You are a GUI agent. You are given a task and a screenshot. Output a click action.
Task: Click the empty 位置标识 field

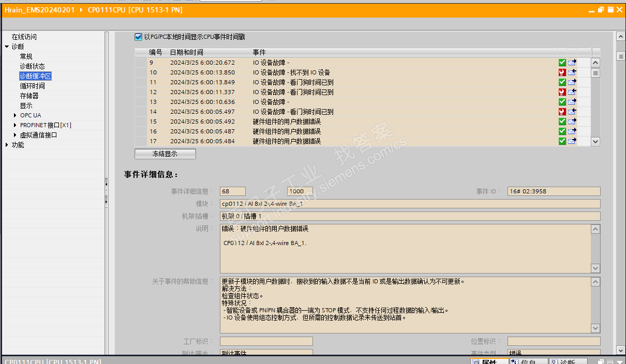click(554, 341)
